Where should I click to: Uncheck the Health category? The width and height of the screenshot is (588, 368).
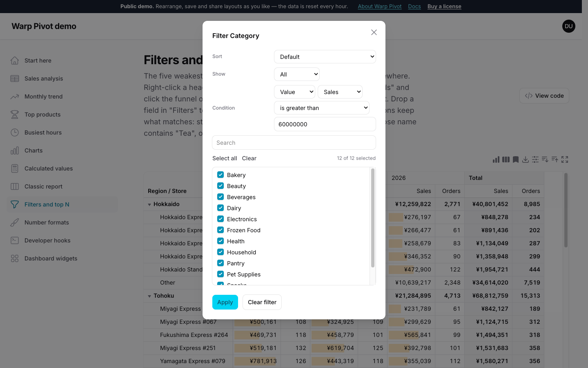(x=220, y=241)
